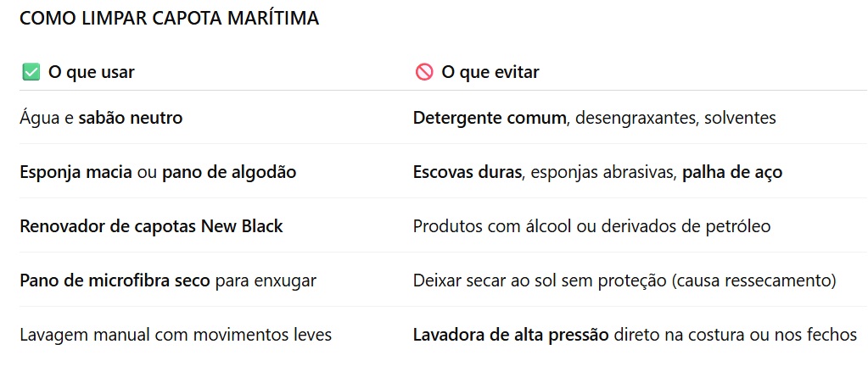Click the word 'desengraxantes' in first row
This screenshot has width=868, height=372.
634,119
